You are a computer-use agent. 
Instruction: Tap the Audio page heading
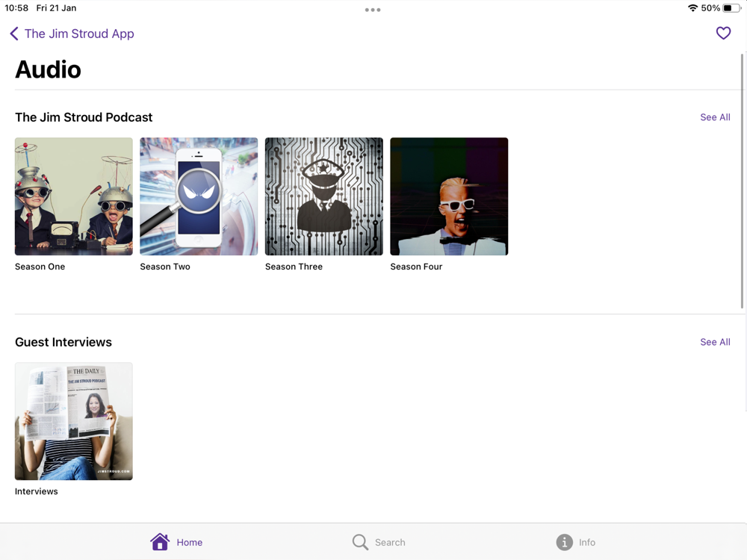48,69
